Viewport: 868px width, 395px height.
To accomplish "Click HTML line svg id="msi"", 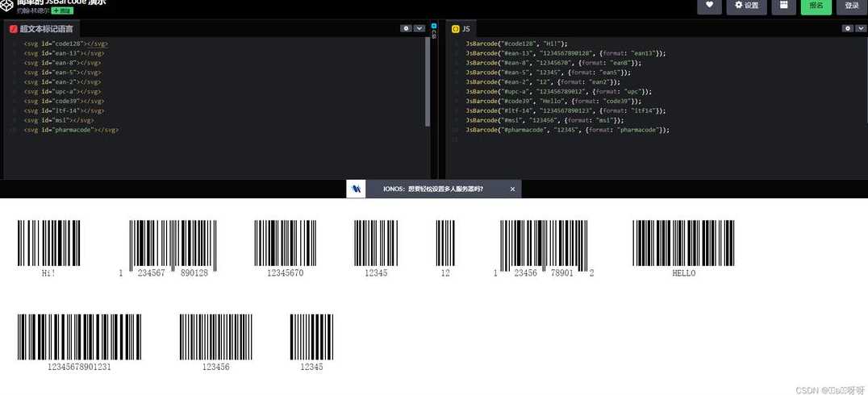I will click(x=59, y=120).
